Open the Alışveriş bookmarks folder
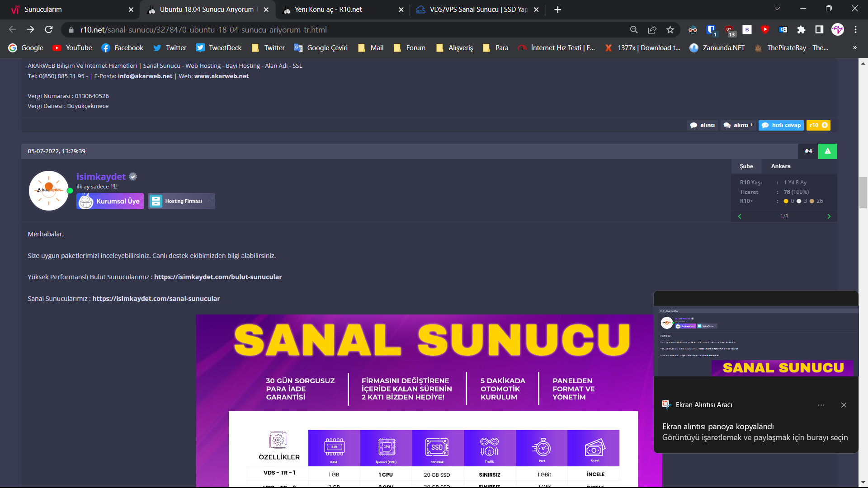Screen dimensions: 868x488 tap(454, 48)
